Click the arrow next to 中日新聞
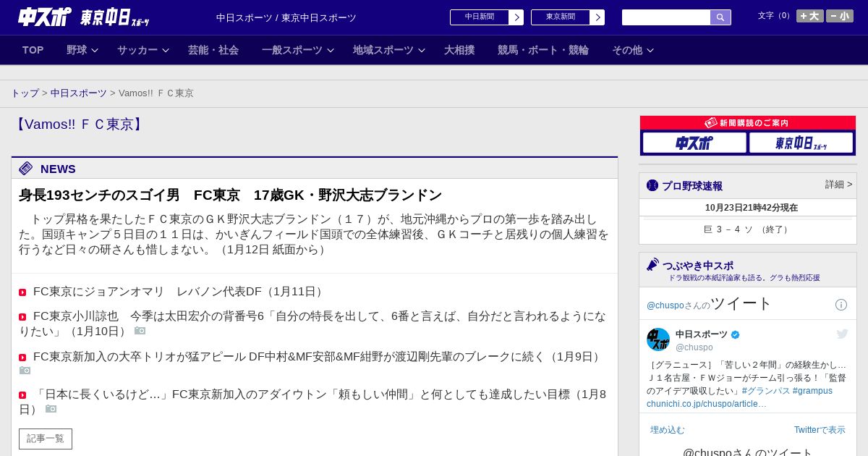Viewport: 868px width, 456px height. [516, 17]
